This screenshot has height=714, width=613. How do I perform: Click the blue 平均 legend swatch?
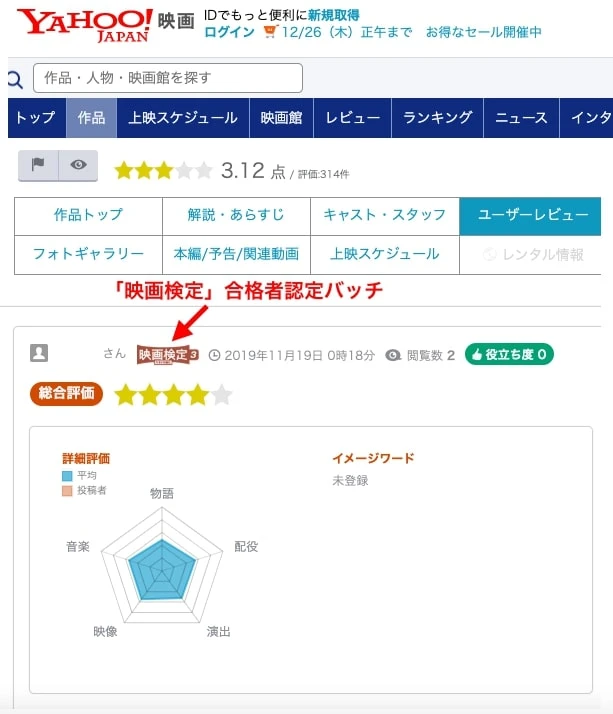[x=66, y=475]
